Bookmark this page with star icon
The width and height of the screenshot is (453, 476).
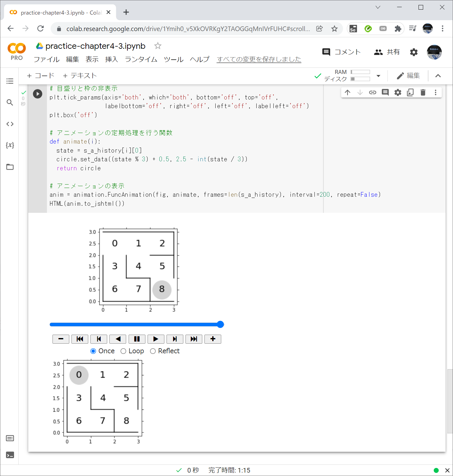point(334,29)
